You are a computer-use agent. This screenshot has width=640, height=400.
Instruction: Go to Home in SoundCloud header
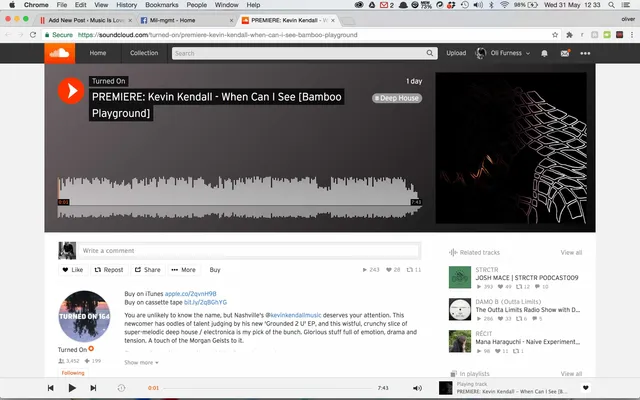point(98,53)
